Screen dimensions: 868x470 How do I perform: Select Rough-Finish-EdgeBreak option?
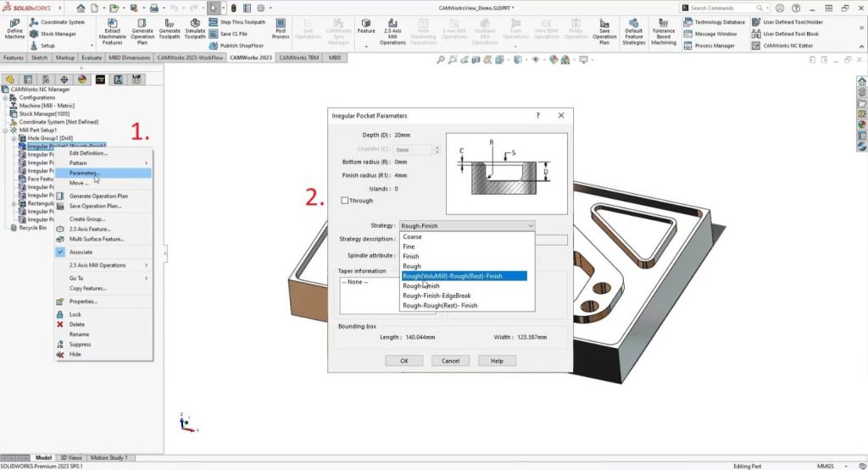click(437, 296)
